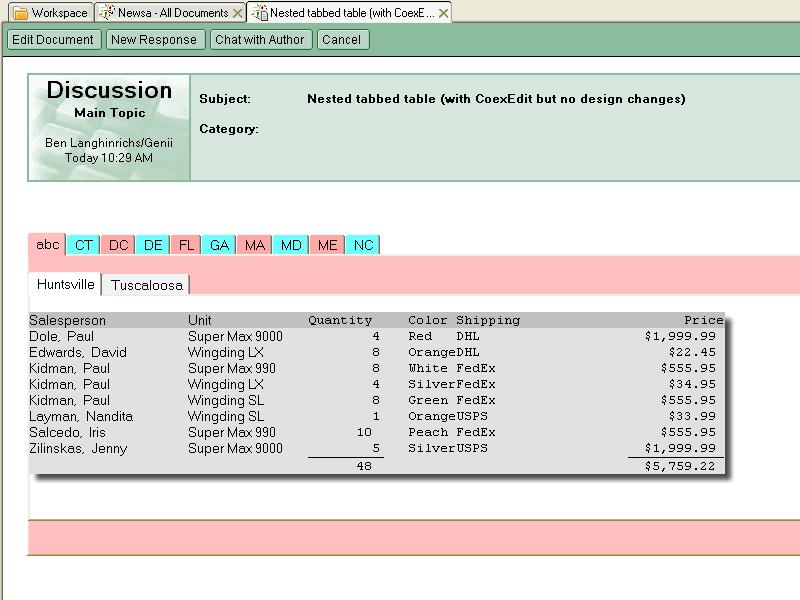Click the Edit Document button
The width and height of the screenshot is (800, 600).
point(52,40)
